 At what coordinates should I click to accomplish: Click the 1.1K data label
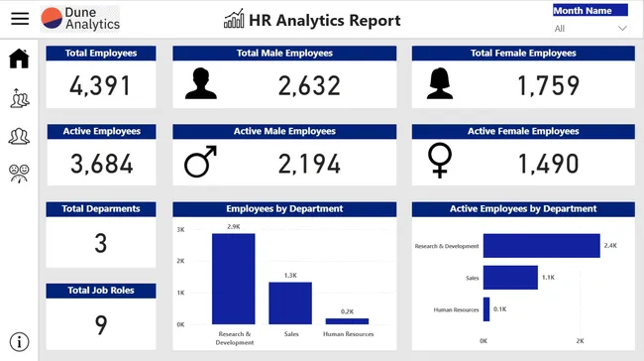(x=548, y=278)
